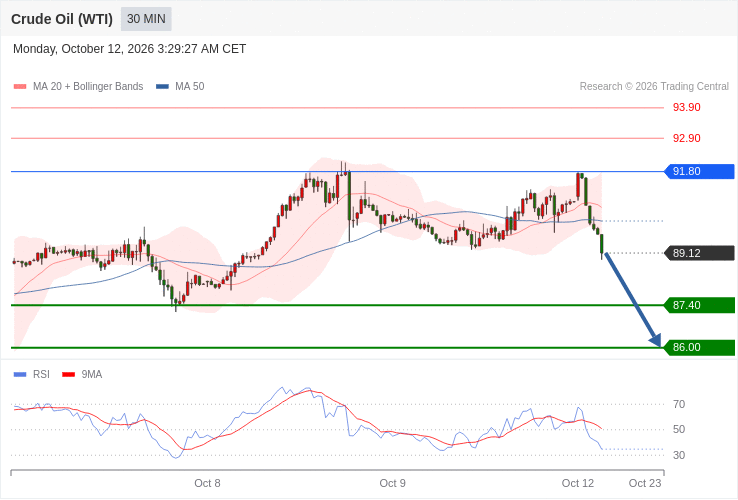The height and width of the screenshot is (500, 738).
Task: Click the Oct 12 date axis label
Action: pyautogui.click(x=578, y=484)
